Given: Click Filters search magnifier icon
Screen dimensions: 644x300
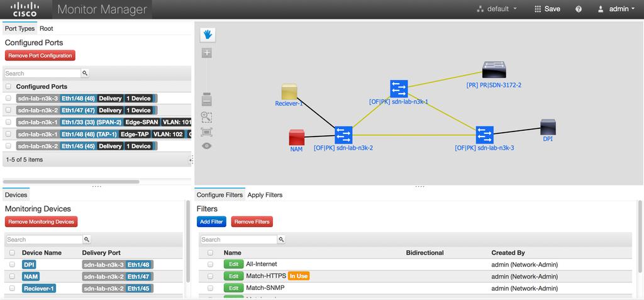Looking at the screenshot, I should click(281, 239).
